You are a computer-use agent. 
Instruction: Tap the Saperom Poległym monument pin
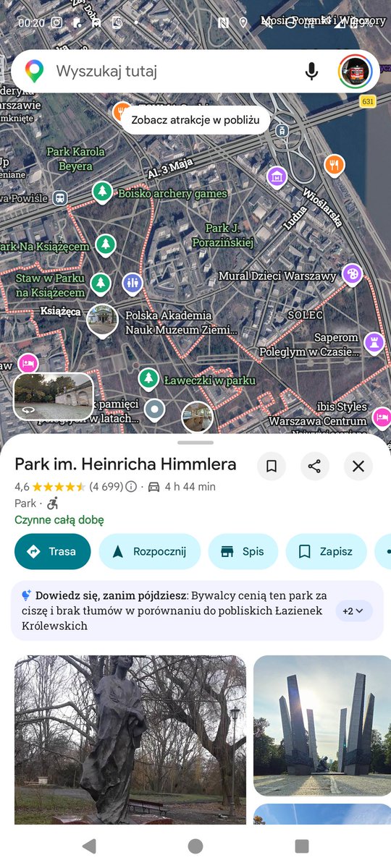373,341
